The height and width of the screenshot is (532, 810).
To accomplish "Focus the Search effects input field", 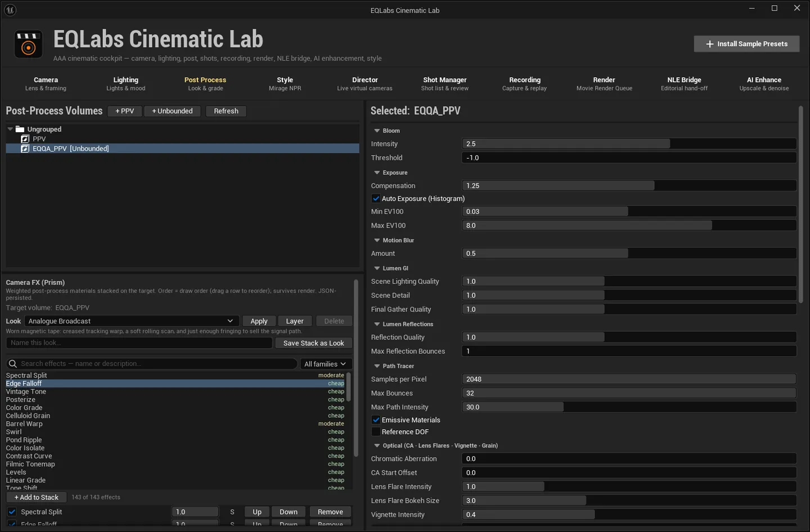I will click(x=152, y=364).
